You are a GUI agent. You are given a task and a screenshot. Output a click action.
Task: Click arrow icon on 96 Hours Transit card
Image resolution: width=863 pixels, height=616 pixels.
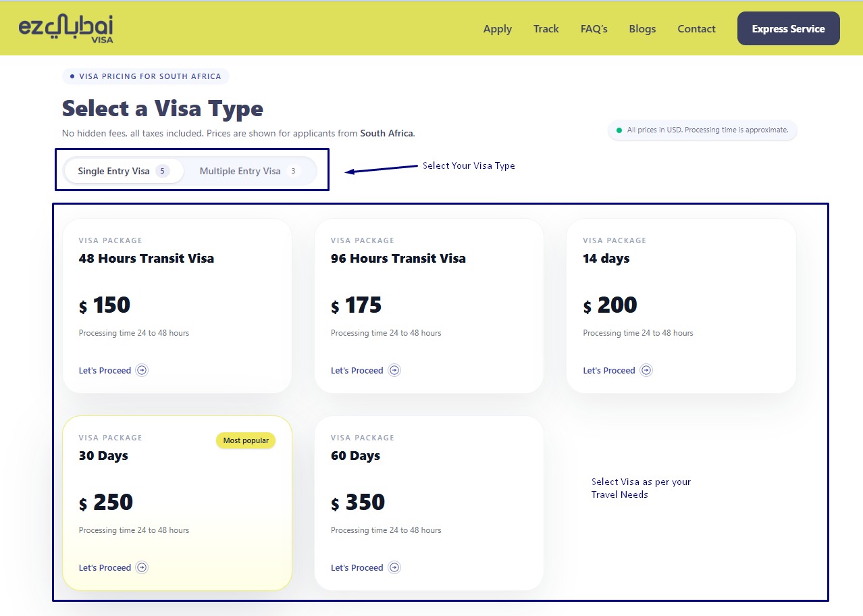point(394,370)
